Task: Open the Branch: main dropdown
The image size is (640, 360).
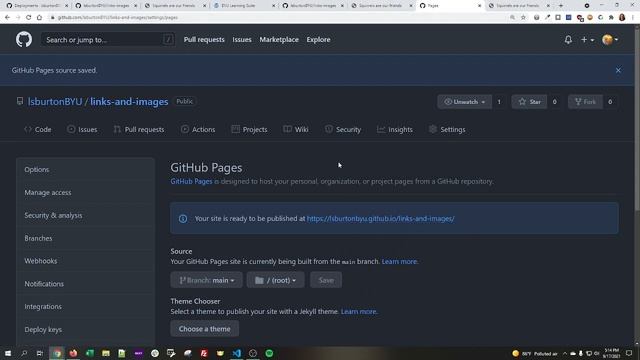Action: [207, 280]
